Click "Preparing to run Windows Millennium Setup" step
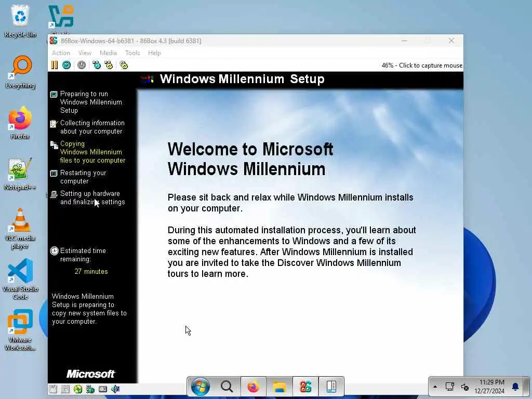The height and width of the screenshot is (399, 532). 91,102
